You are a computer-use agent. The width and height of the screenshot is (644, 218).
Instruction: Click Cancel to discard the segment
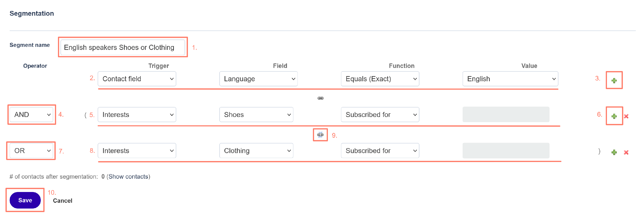pyautogui.click(x=62, y=201)
